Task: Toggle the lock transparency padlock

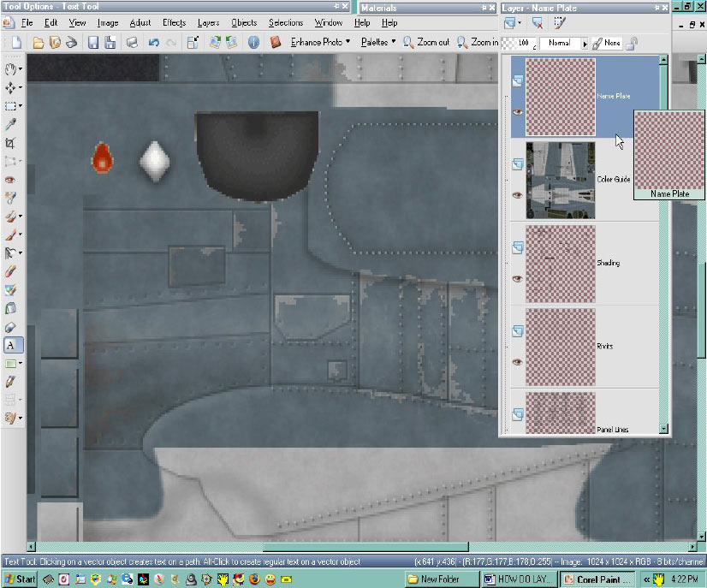Action: pyautogui.click(x=633, y=43)
